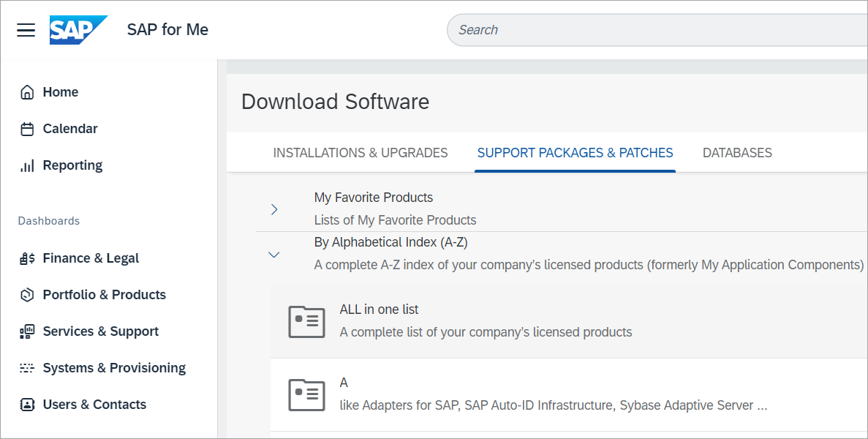The height and width of the screenshot is (439, 868).
Task: Switch to Installations & Upgrades tab
Action: coord(361,153)
